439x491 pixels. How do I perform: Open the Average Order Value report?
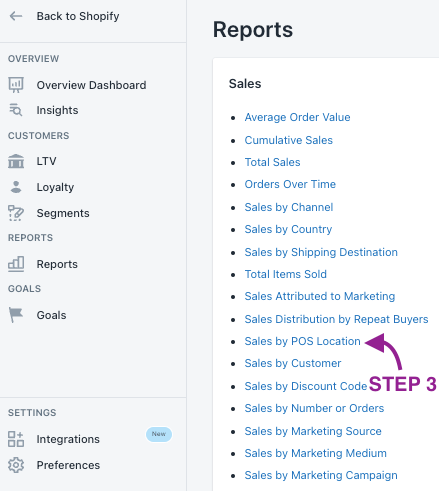click(297, 117)
